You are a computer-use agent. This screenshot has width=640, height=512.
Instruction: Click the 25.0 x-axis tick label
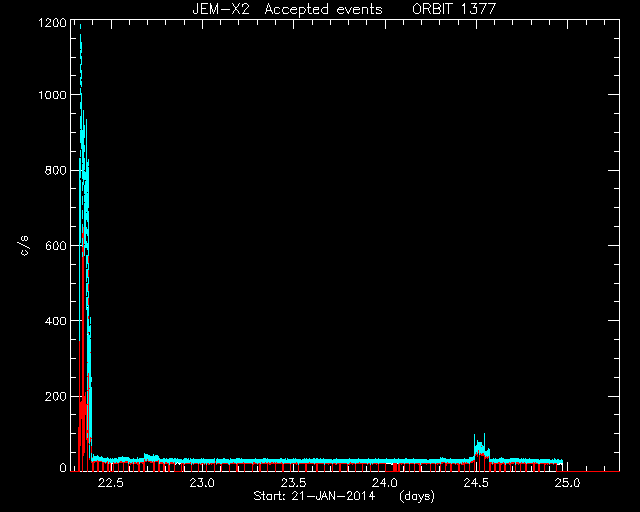tap(567, 483)
